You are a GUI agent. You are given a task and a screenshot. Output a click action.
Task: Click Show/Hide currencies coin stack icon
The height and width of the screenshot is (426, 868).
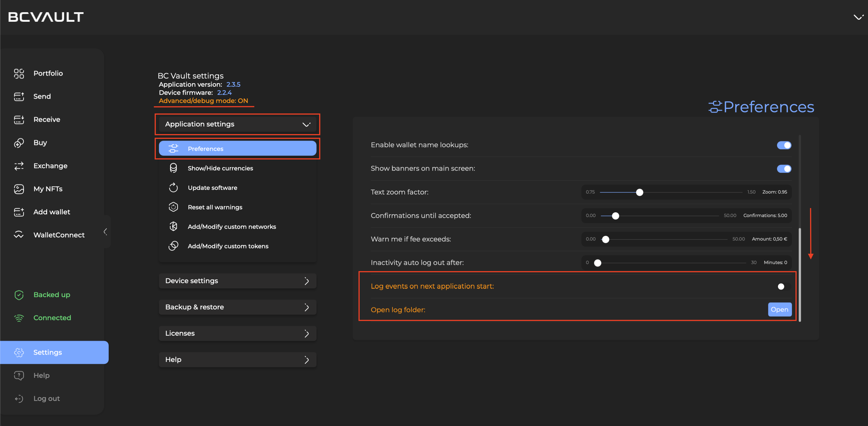(173, 168)
